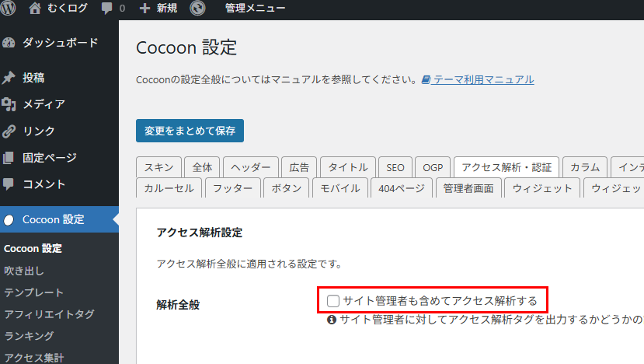
Task: Switch to the OGP tab
Action: point(433,167)
